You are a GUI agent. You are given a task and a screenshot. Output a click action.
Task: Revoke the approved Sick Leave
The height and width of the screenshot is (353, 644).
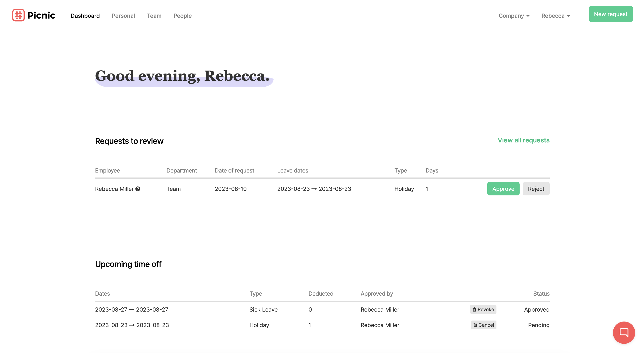(483, 310)
